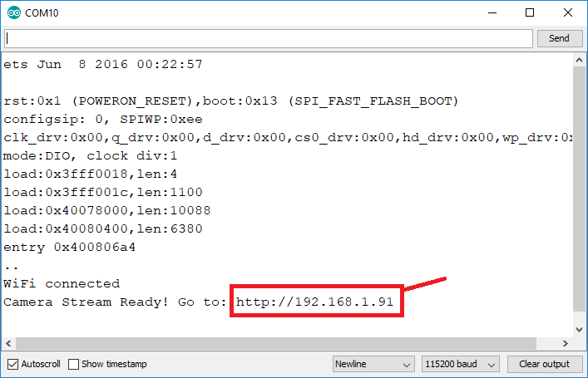This screenshot has width=588, height=378.
Task: Focus the serial message input field
Action: [268, 38]
